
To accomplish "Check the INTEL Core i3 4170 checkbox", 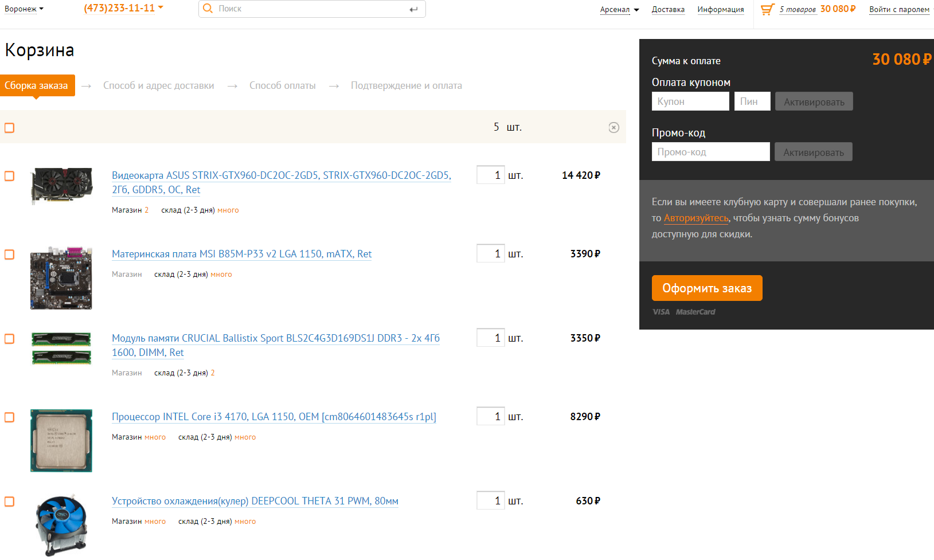I will pyautogui.click(x=9, y=417).
